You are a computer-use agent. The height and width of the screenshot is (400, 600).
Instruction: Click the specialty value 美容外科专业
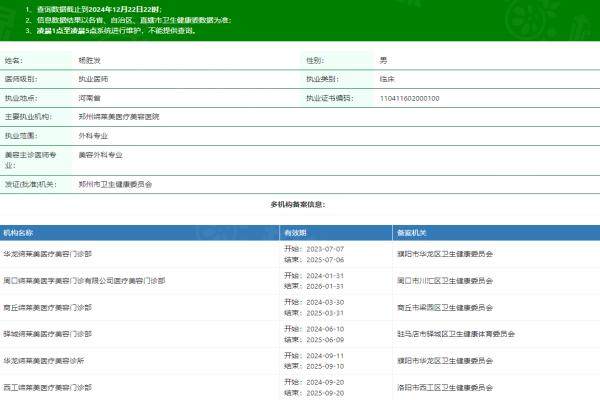(x=100, y=155)
